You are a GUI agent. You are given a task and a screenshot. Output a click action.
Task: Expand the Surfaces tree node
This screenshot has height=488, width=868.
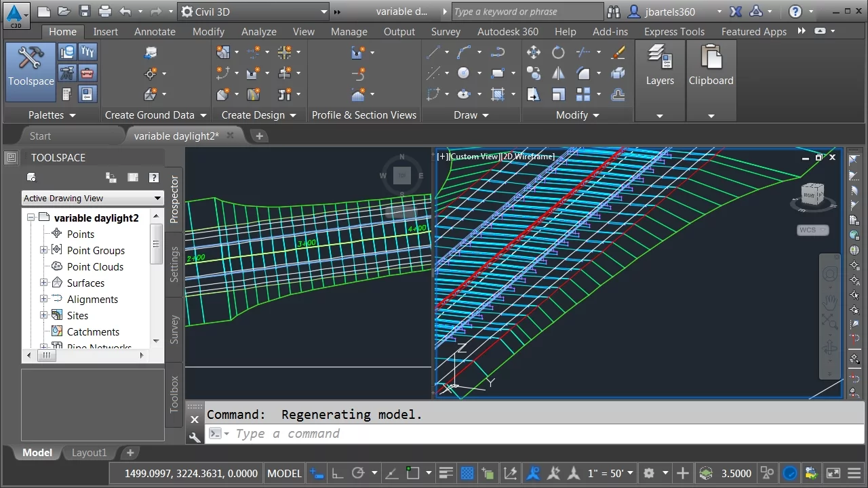(44, 283)
